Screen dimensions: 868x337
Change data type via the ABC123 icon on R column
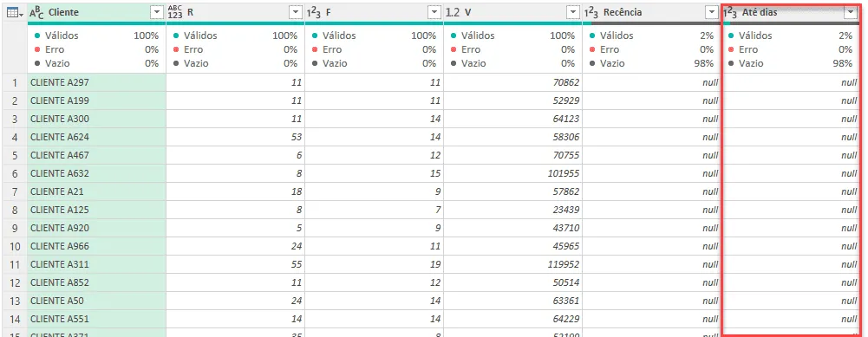click(x=175, y=12)
